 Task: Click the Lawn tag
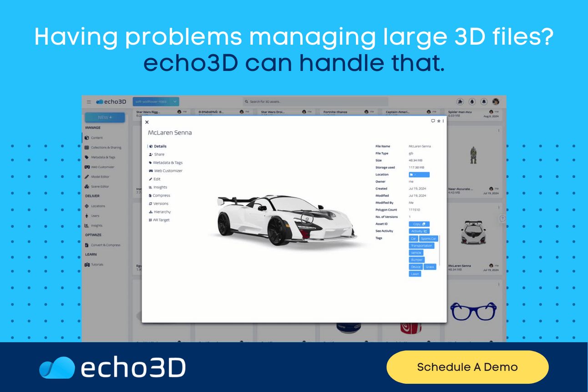[415, 274]
